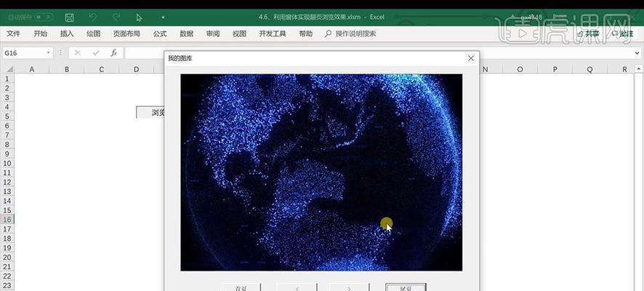Select row 5 header
Image resolution: width=644 pixels, height=291 pixels.
point(7,116)
